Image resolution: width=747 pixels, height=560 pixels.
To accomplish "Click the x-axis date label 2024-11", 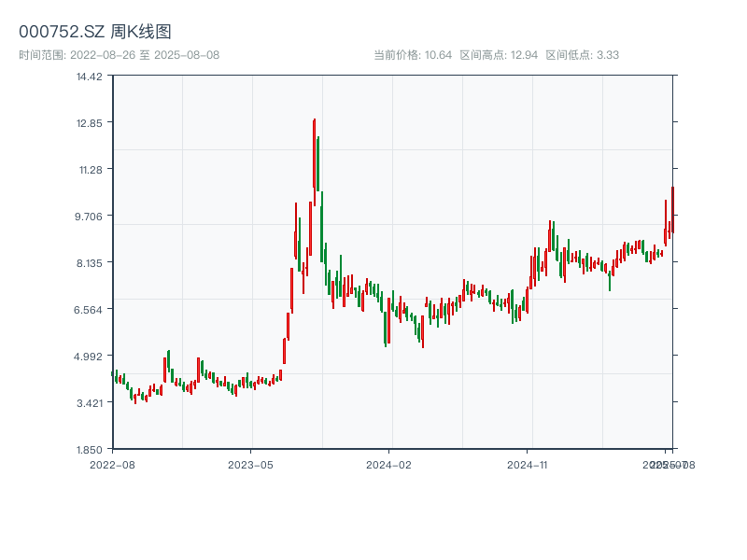I will [x=528, y=465].
